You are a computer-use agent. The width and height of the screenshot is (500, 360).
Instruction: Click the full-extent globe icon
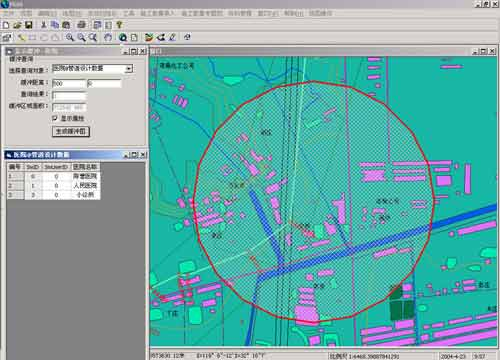123,37
